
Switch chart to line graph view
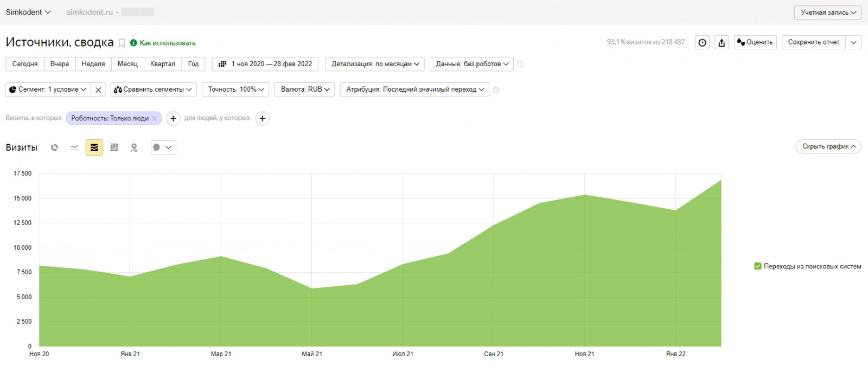(74, 147)
